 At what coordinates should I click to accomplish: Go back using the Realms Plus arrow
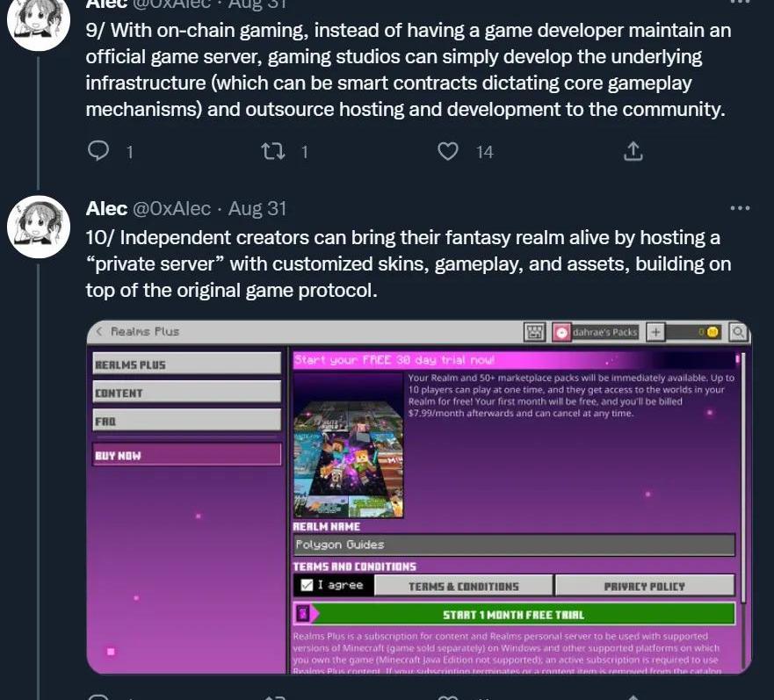click(x=99, y=331)
